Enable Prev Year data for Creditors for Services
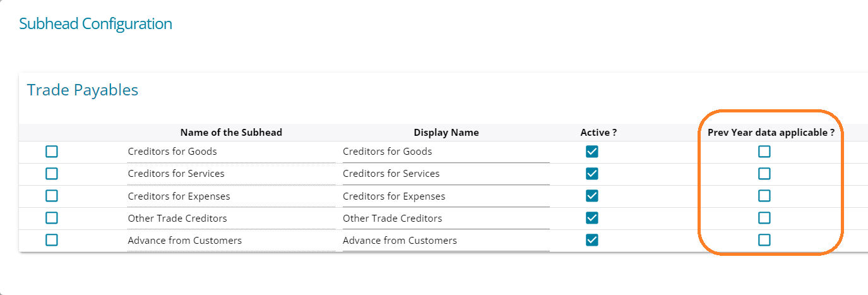The height and width of the screenshot is (295, 868). (x=764, y=174)
